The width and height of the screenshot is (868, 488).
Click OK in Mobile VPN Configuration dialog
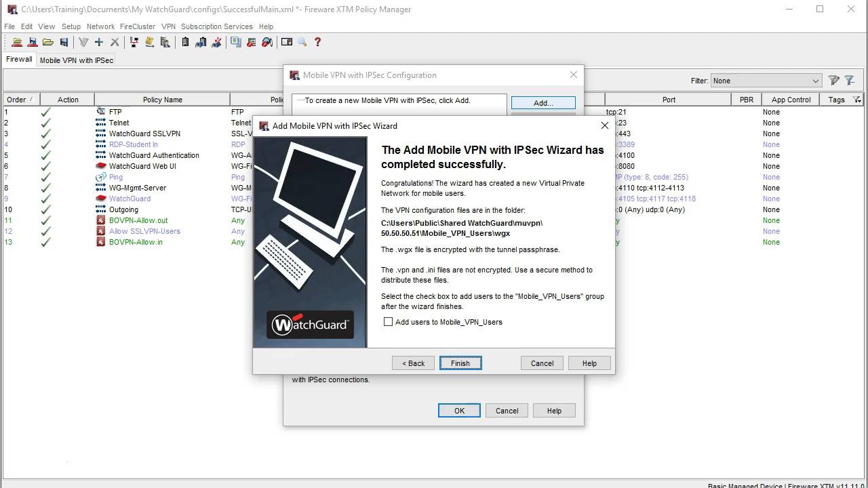(459, 411)
